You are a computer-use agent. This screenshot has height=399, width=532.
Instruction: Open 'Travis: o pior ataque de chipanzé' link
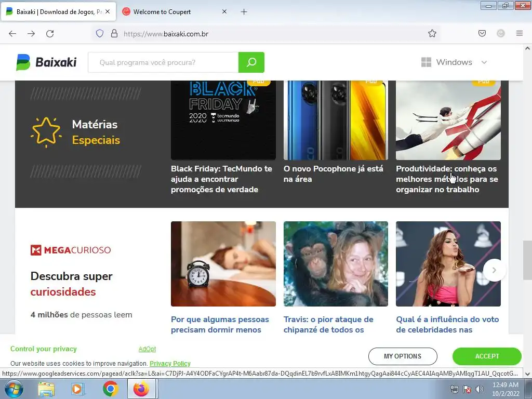point(328,324)
